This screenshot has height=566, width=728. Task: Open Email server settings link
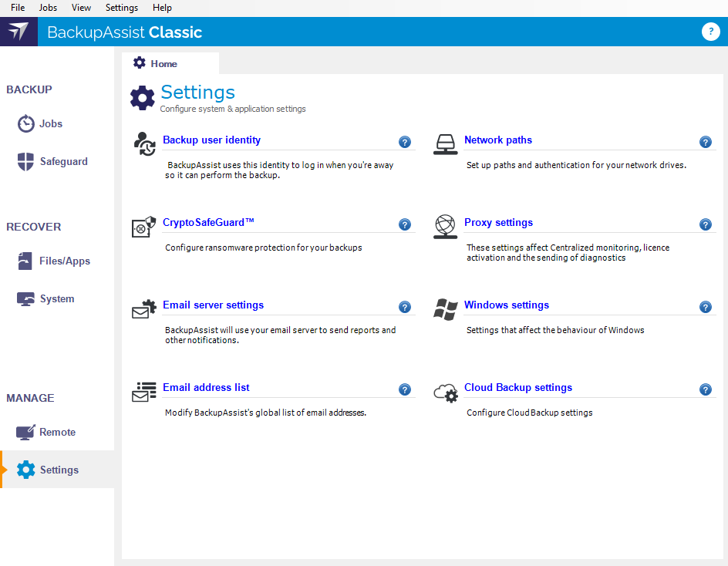[x=213, y=305]
